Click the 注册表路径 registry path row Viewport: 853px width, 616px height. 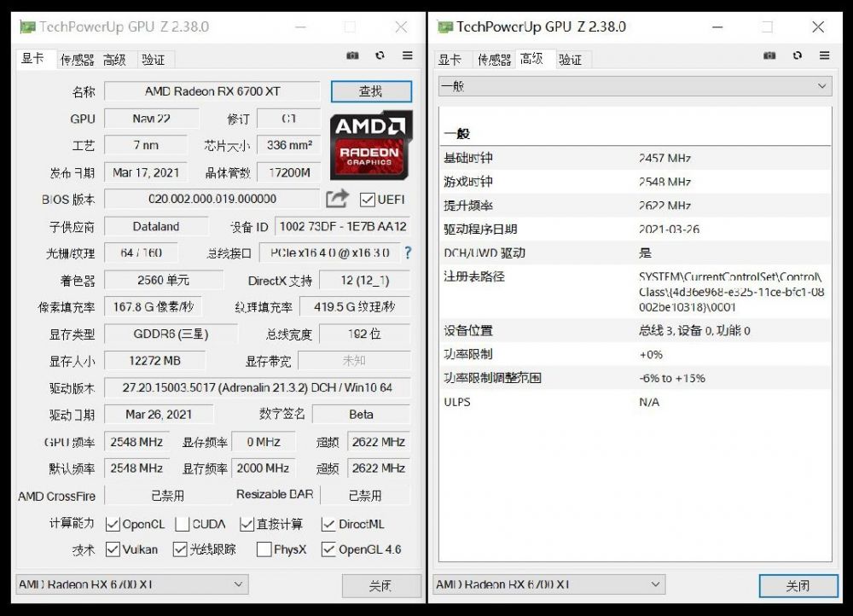(635, 292)
